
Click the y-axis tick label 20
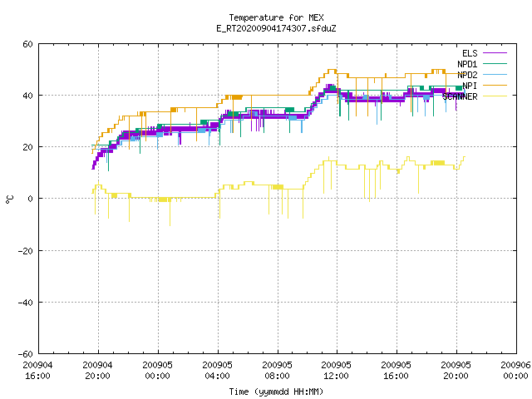[x=27, y=147]
